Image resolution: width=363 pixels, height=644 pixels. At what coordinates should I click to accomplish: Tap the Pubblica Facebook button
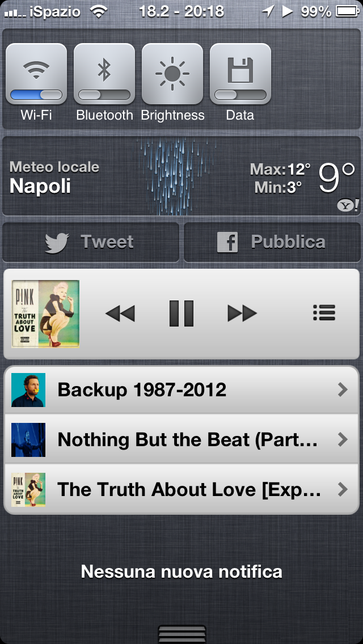pyautogui.click(x=272, y=242)
